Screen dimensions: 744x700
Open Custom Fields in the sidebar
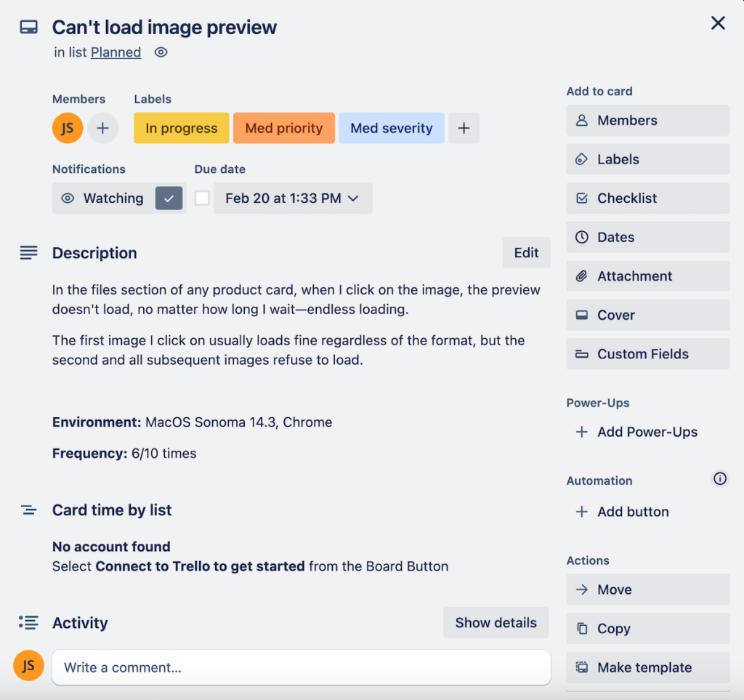[x=647, y=354]
